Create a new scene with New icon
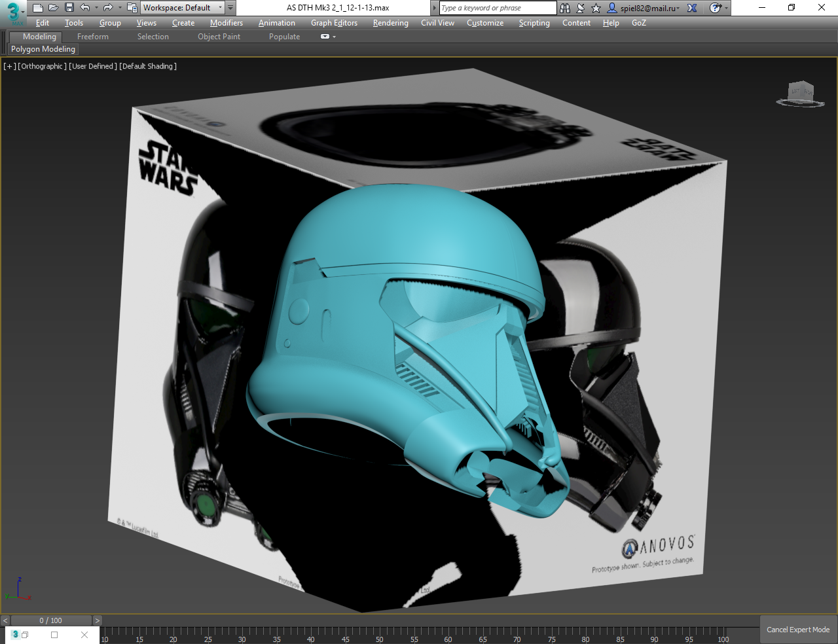This screenshot has height=644, width=838. click(x=37, y=8)
